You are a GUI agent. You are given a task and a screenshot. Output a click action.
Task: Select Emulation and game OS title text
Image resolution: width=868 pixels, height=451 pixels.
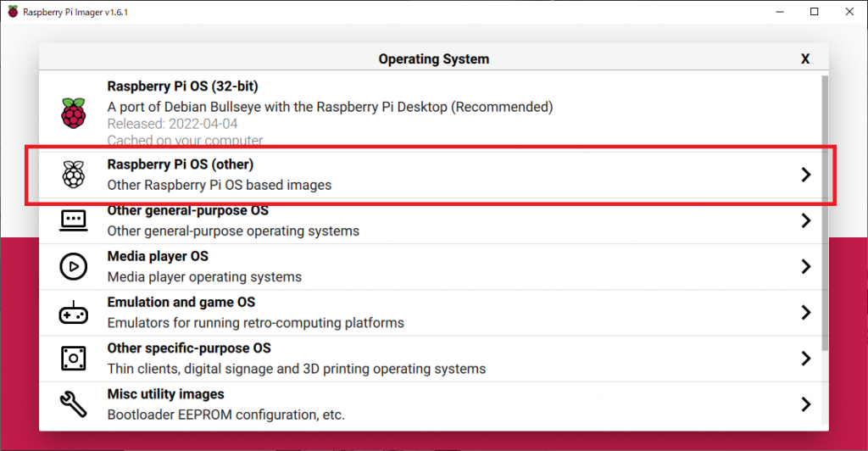click(181, 302)
